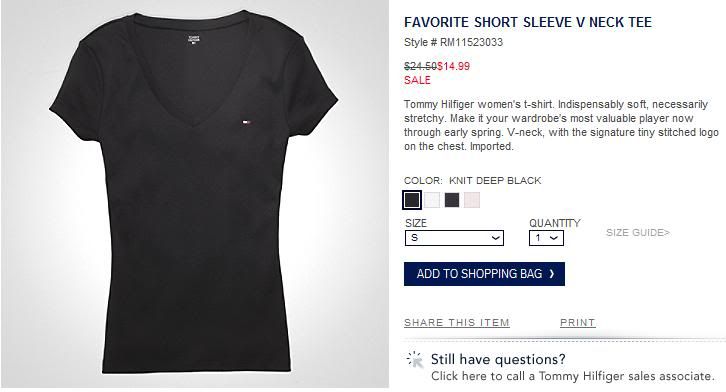Click the Print link
This screenshot has height=392, width=726.
tap(577, 323)
